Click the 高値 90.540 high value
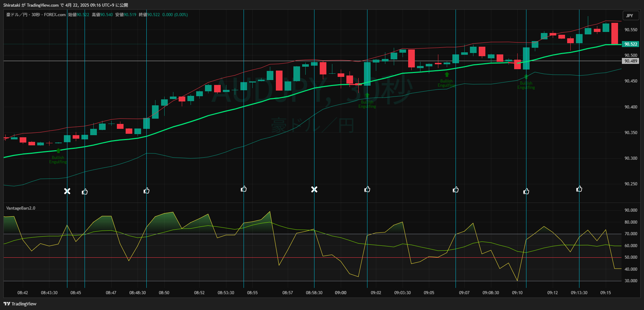The height and width of the screenshot is (310, 644). click(x=102, y=15)
